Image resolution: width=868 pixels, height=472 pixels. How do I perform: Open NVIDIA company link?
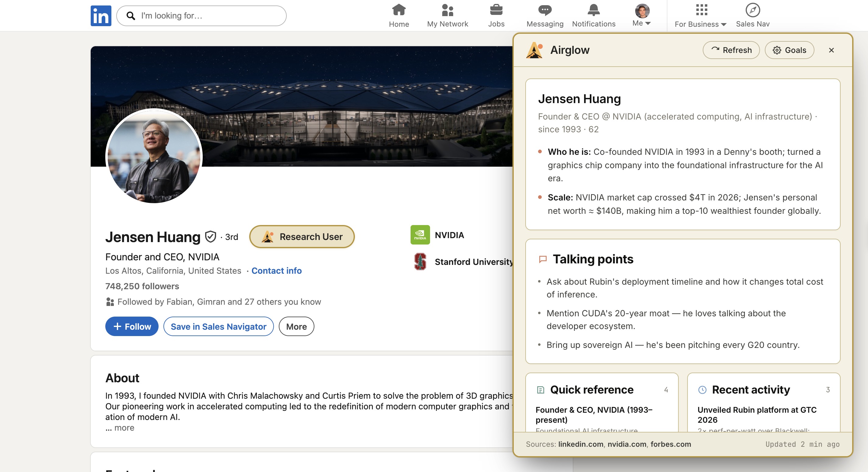(449, 235)
